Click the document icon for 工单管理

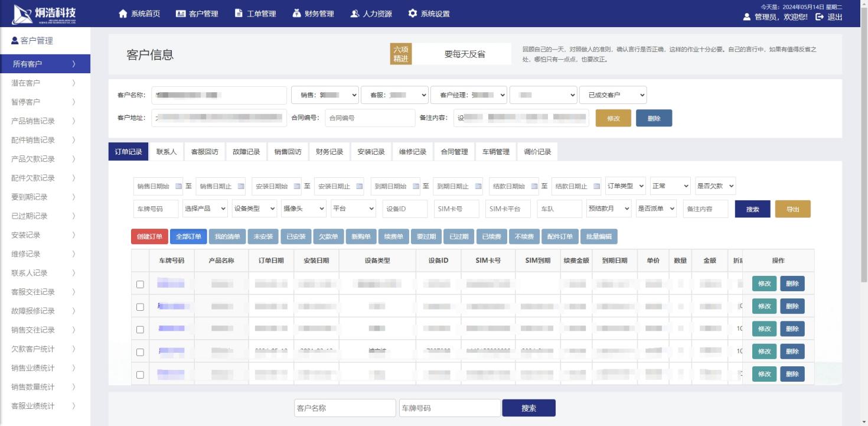tap(239, 14)
